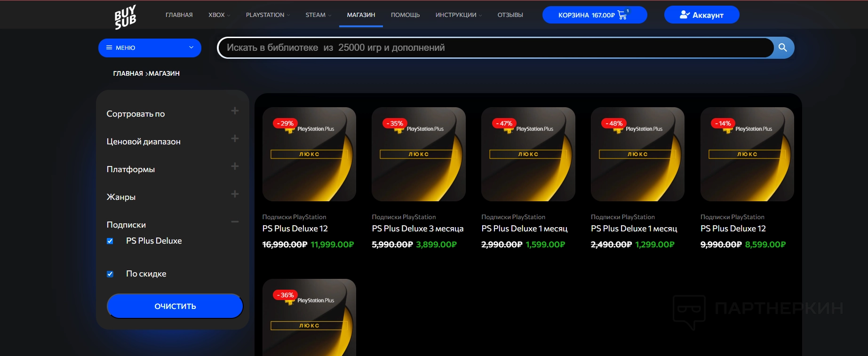Click Подписки PlayStation label above the 3 месяца product
This screenshot has height=356, width=868.
[404, 217]
